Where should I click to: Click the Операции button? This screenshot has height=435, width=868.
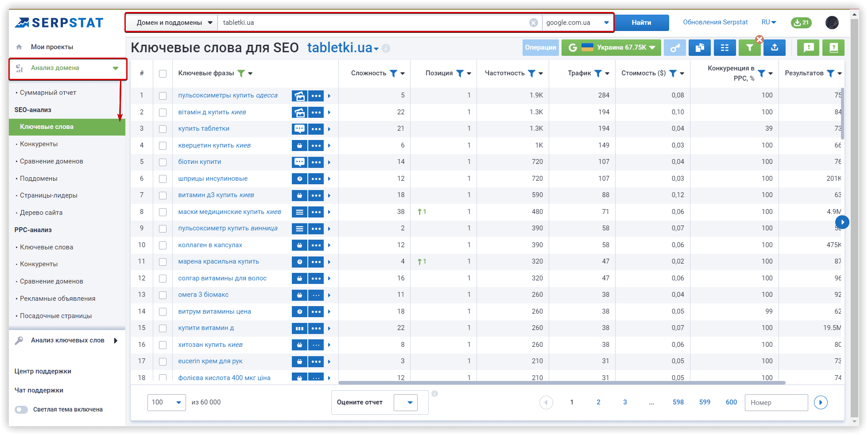pos(540,48)
